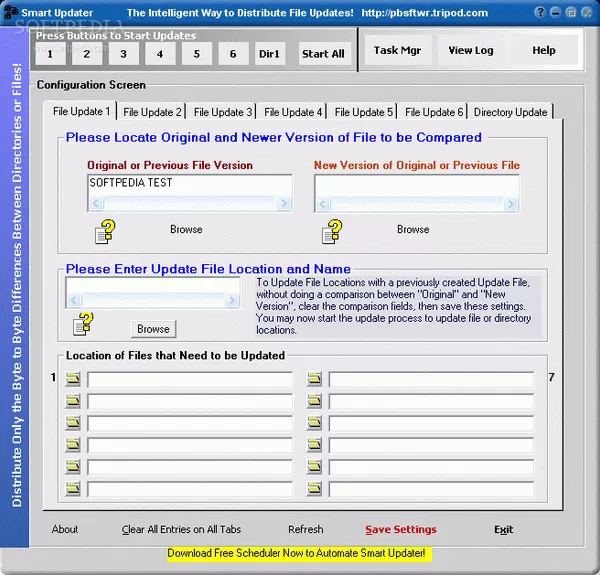Browse for the New Version file
600x575 pixels.
pyautogui.click(x=413, y=230)
